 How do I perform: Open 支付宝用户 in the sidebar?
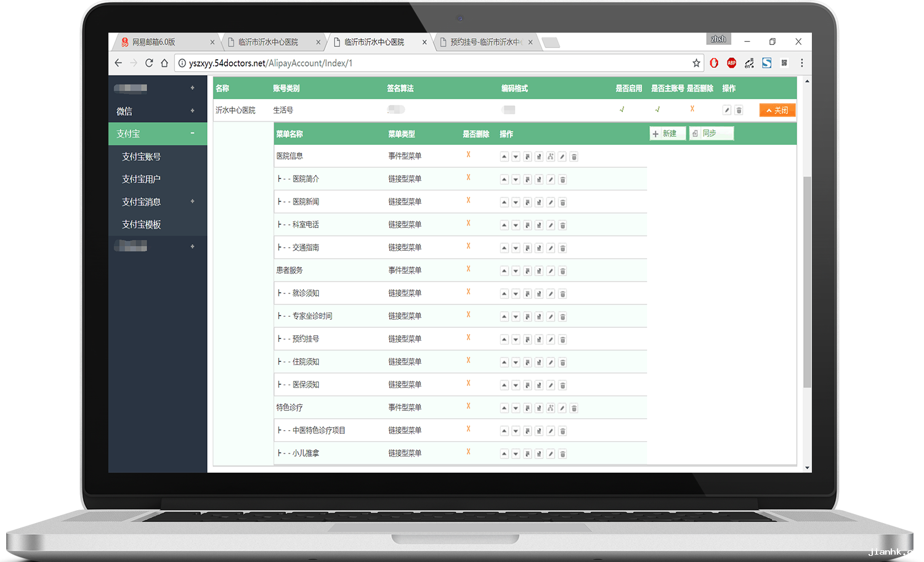click(x=141, y=179)
